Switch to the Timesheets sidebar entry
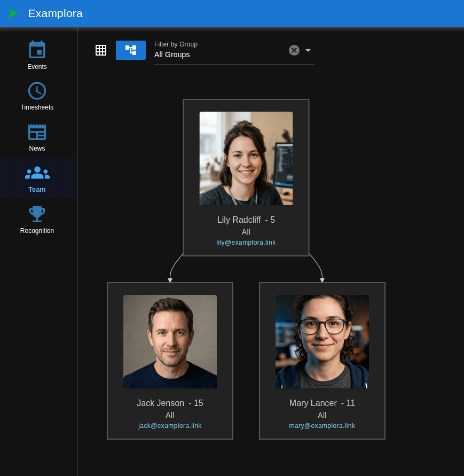 (x=37, y=96)
